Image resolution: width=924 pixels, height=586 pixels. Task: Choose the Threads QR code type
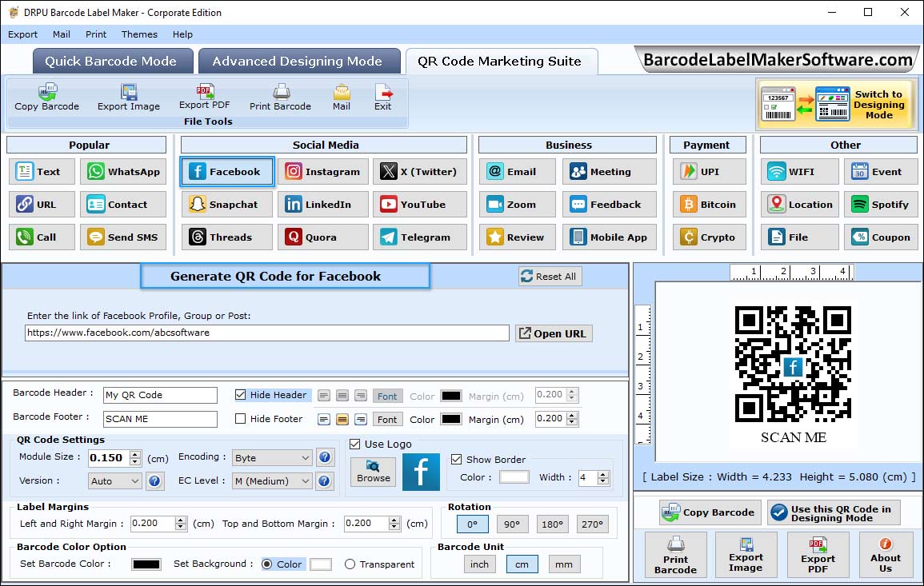pos(227,237)
